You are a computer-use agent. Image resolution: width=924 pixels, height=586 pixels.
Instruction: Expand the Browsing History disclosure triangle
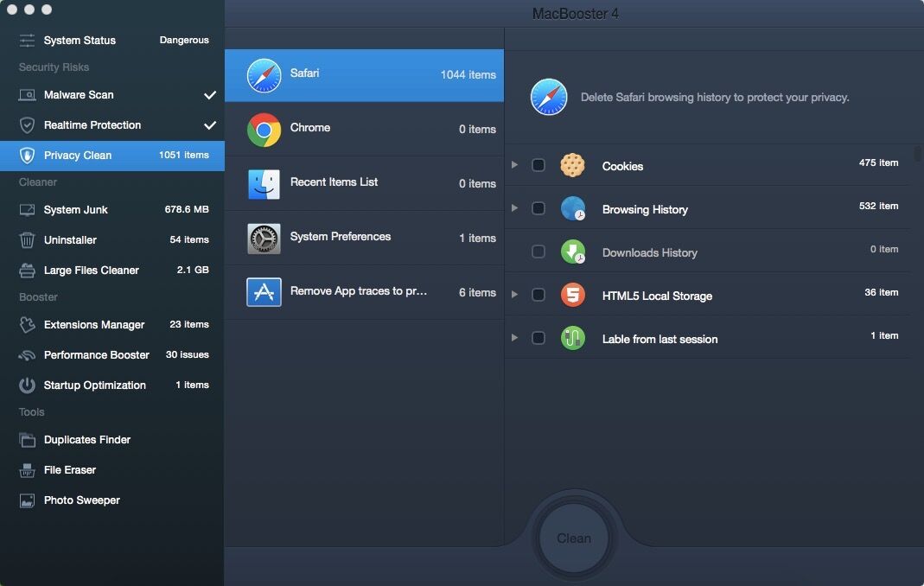(514, 208)
